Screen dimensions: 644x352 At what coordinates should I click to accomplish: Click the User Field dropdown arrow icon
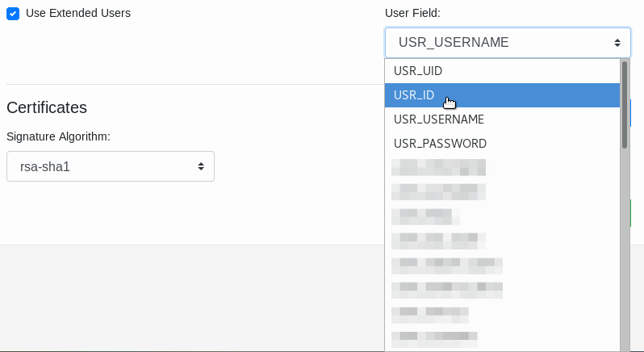(x=617, y=43)
